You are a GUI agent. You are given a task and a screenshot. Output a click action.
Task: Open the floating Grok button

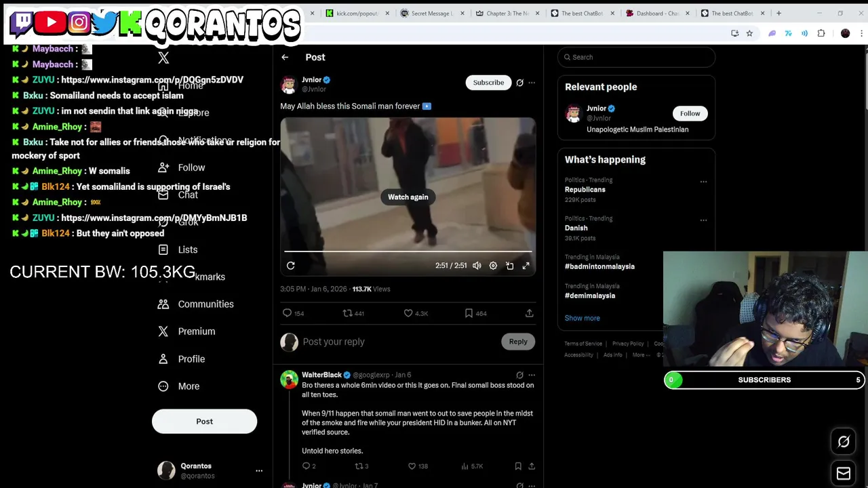(x=844, y=442)
